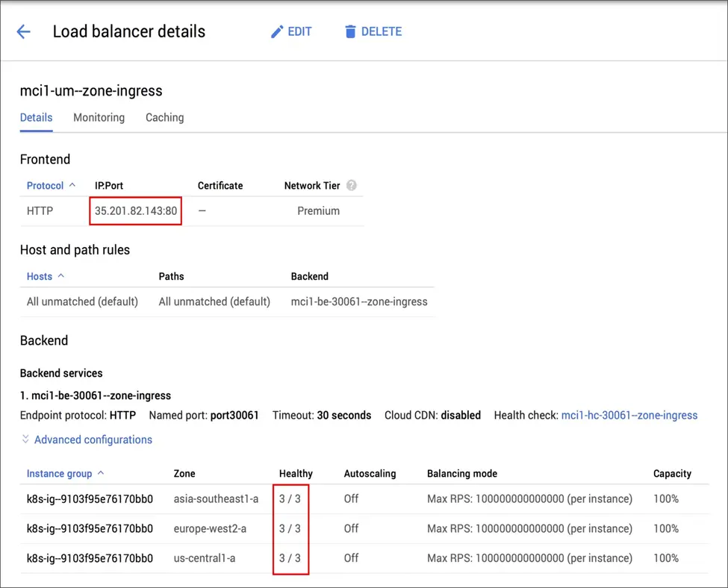Click backend mci1-be-30061--zone-ingress in path rules
728x588 pixels.
(359, 301)
